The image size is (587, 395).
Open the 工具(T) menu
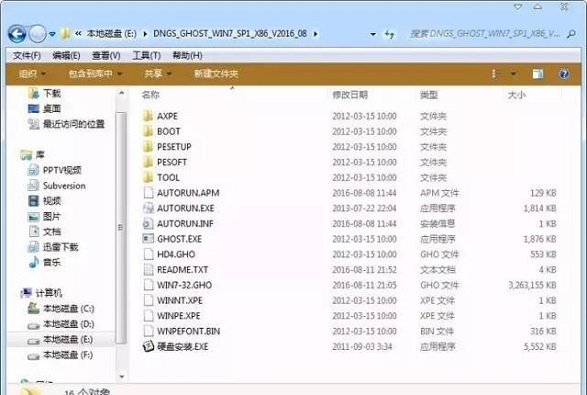click(146, 56)
